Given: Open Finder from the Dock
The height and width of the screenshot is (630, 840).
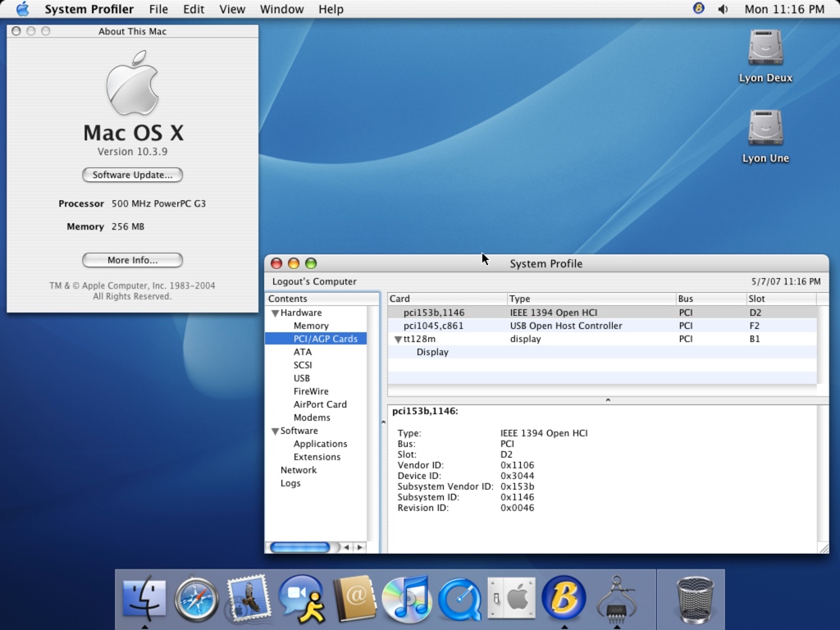Looking at the screenshot, I should pyautogui.click(x=144, y=598).
